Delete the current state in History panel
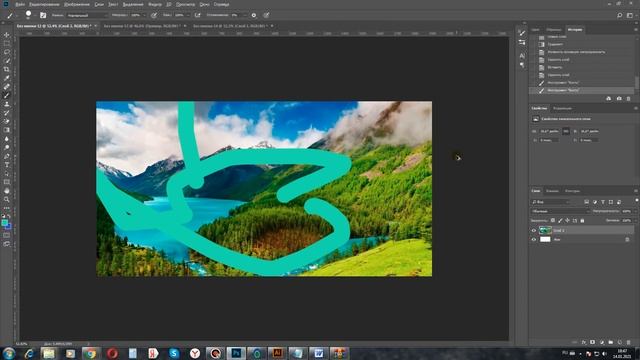Viewport: 640px width, 360px height. pyautogui.click(x=628, y=98)
